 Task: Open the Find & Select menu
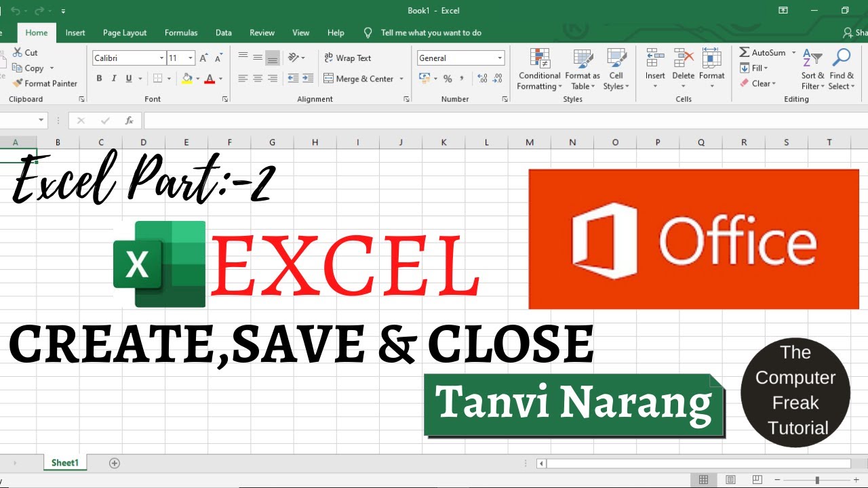click(x=842, y=69)
